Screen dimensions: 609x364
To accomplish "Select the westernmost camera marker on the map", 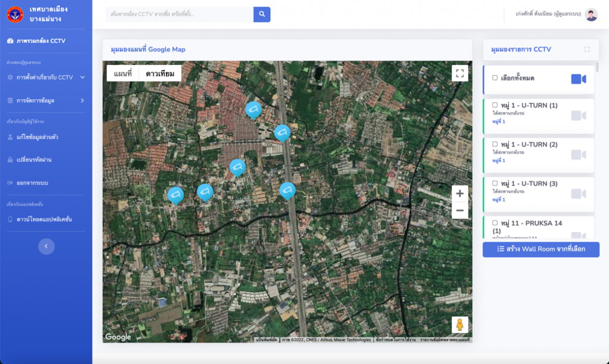I will (x=176, y=195).
